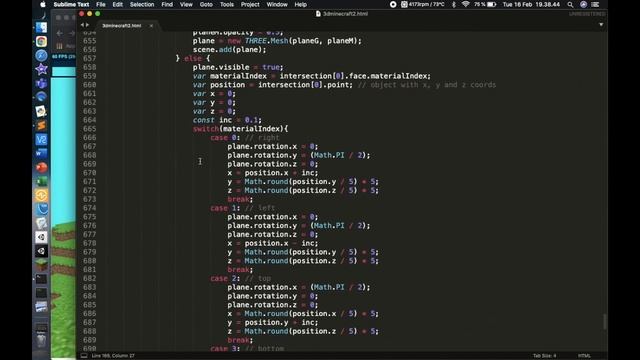The image size is (640, 360).
Task: Open Microsoft Word from the dock
Action: [41, 153]
